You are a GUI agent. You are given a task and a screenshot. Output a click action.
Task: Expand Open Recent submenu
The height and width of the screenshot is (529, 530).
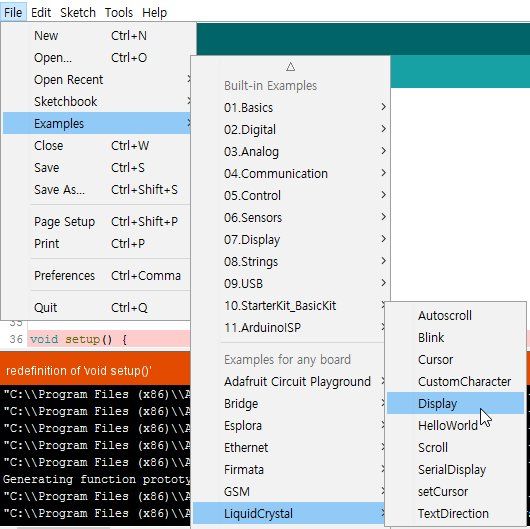coord(97,79)
